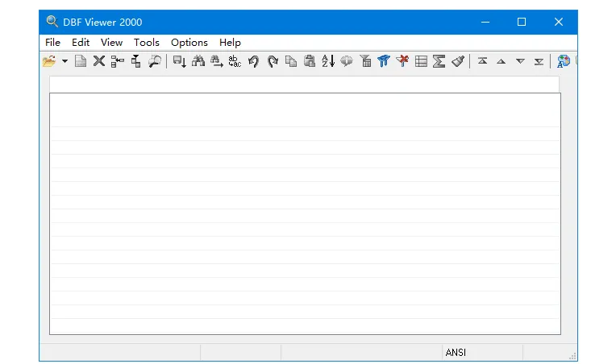Sort records with the A-Z icon
The height and width of the screenshot is (364, 616).
click(x=328, y=61)
